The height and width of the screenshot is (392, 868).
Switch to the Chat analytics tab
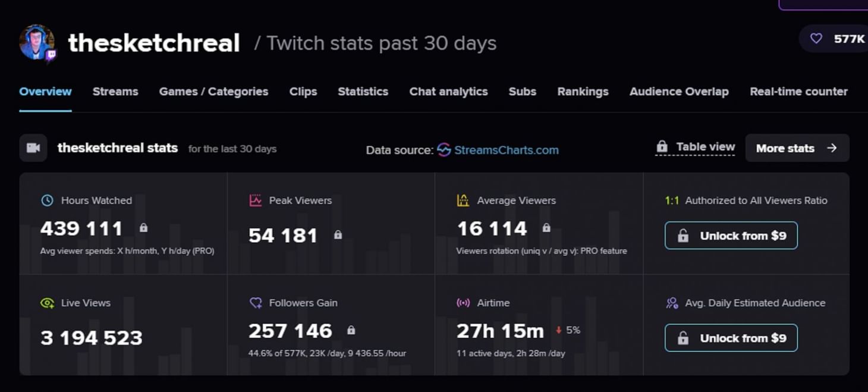(448, 92)
